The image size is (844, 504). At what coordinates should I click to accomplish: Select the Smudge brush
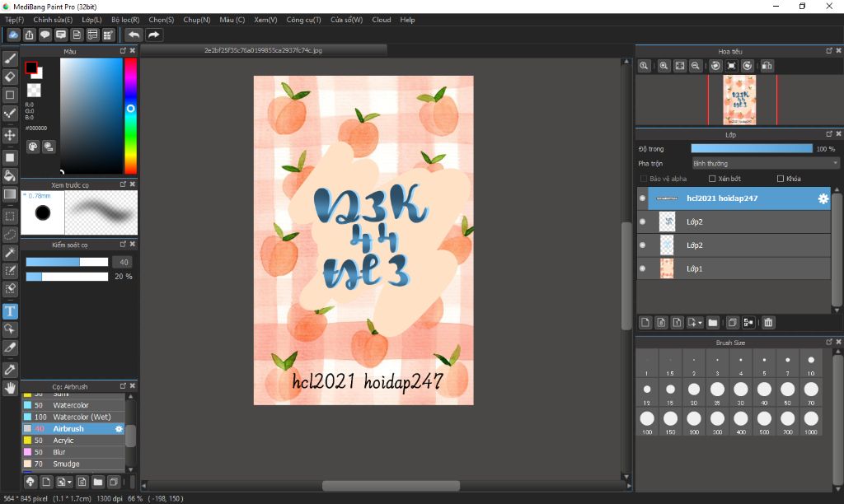(73, 464)
